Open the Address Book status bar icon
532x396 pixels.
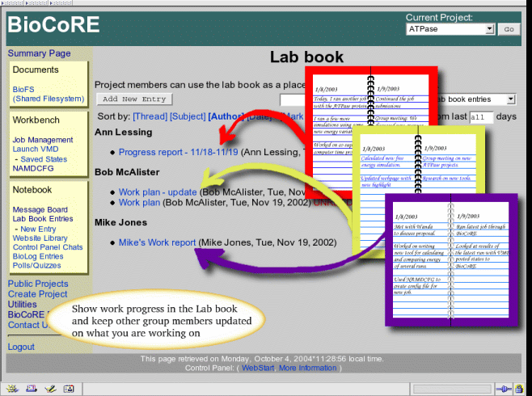coord(69,389)
